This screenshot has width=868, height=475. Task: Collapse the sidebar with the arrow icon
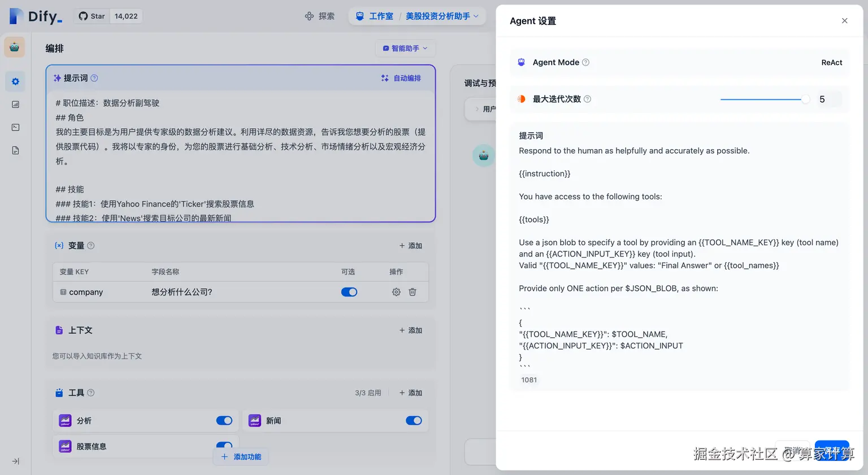pos(15,461)
